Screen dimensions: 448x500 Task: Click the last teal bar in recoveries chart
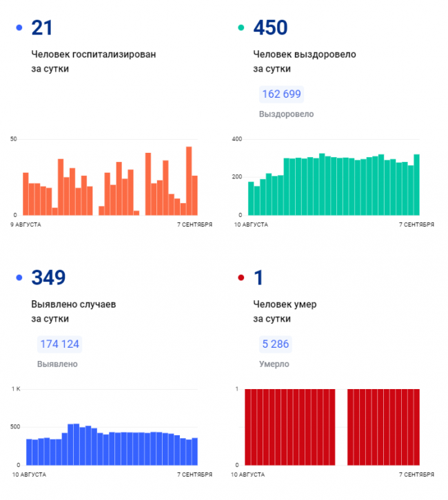coord(416,185)
